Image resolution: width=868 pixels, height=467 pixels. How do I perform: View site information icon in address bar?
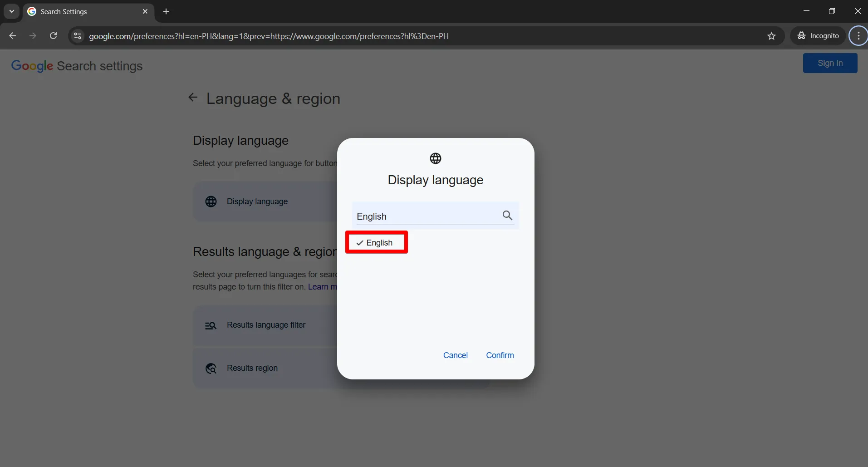78,36
